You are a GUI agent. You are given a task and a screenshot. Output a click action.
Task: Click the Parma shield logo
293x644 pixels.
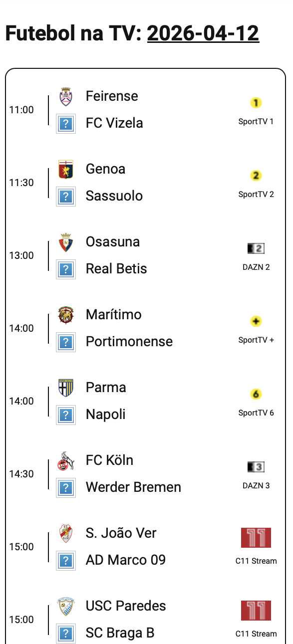(x=66, y=388)
